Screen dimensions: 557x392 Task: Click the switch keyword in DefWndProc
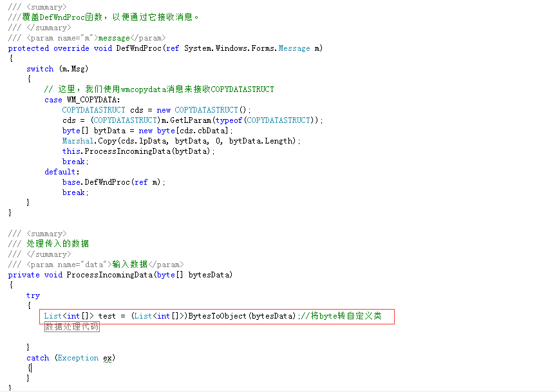click(40, 68)
